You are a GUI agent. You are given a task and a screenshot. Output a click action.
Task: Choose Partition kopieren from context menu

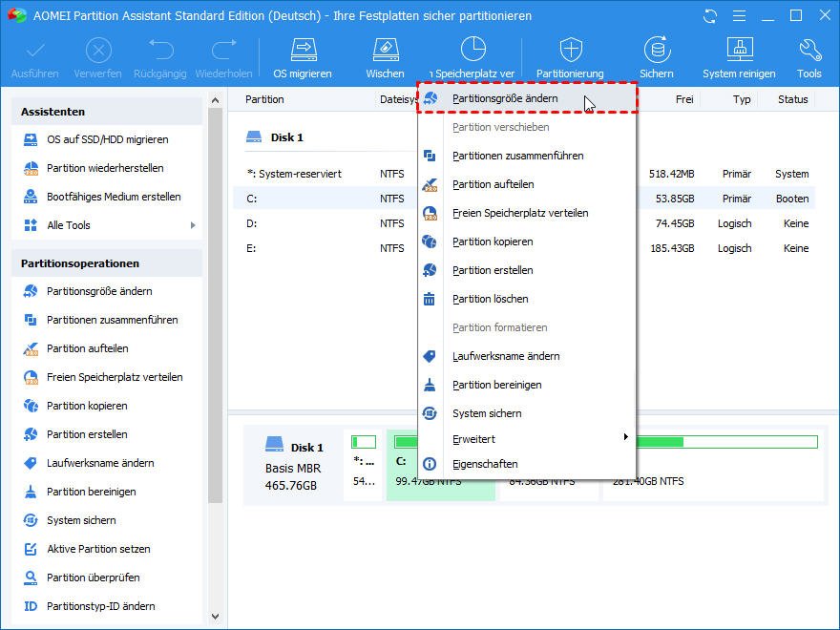coord(527,241)
